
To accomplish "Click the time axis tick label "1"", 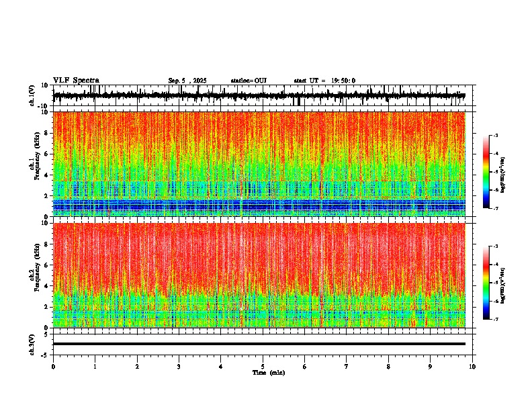I will pos(95,367).
